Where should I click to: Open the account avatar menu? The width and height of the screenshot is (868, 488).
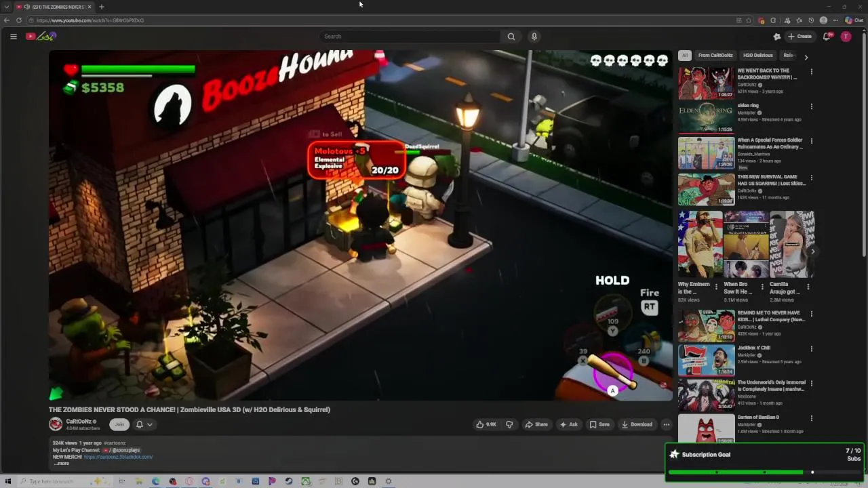pyautogui.click(x=846, y=37)
